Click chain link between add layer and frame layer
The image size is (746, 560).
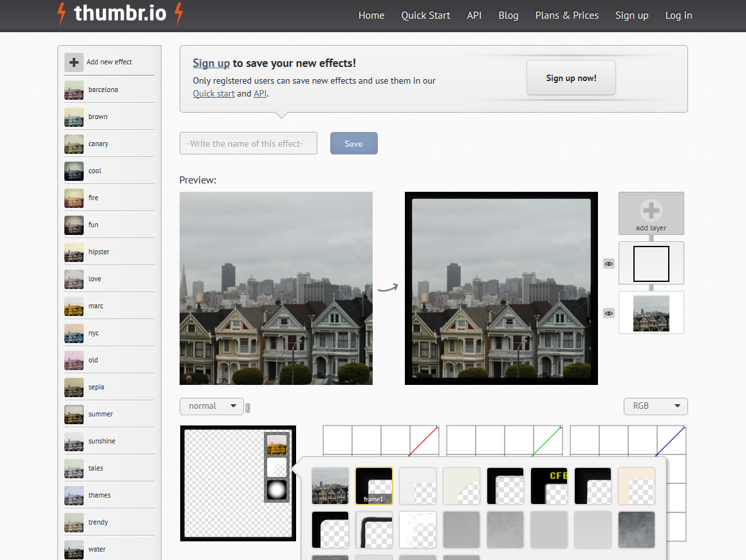651,238
